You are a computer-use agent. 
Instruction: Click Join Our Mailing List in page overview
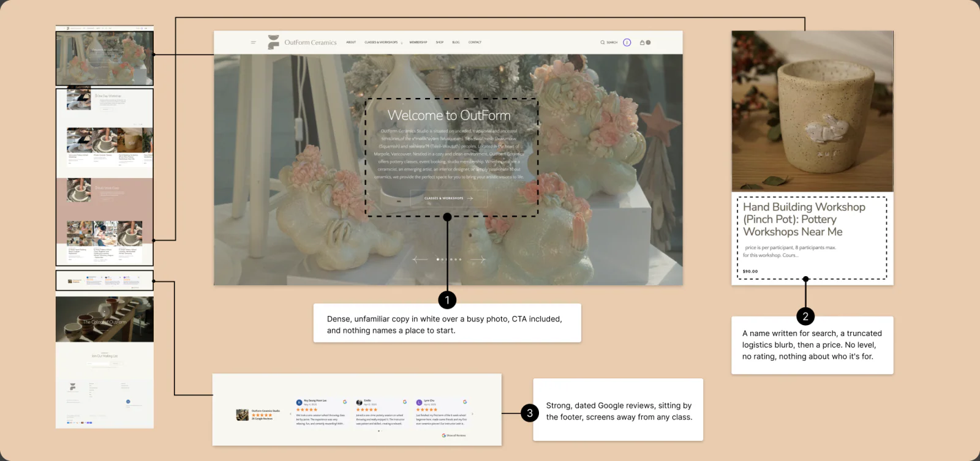105,356
